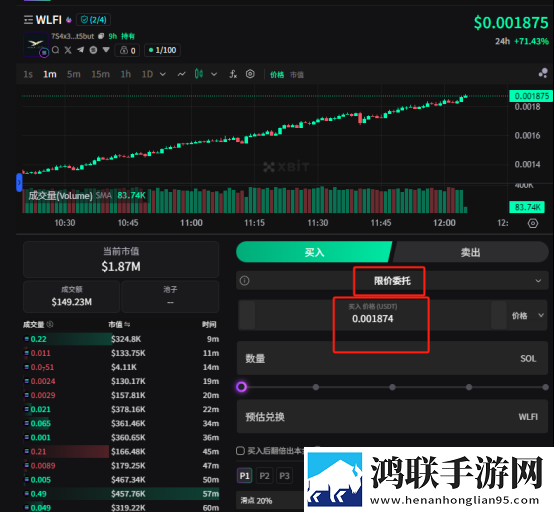This screenshot has width=554, height=512.
Task: Tick the 买入后翻倍出本金 checkbox
Action: point(240,451)
